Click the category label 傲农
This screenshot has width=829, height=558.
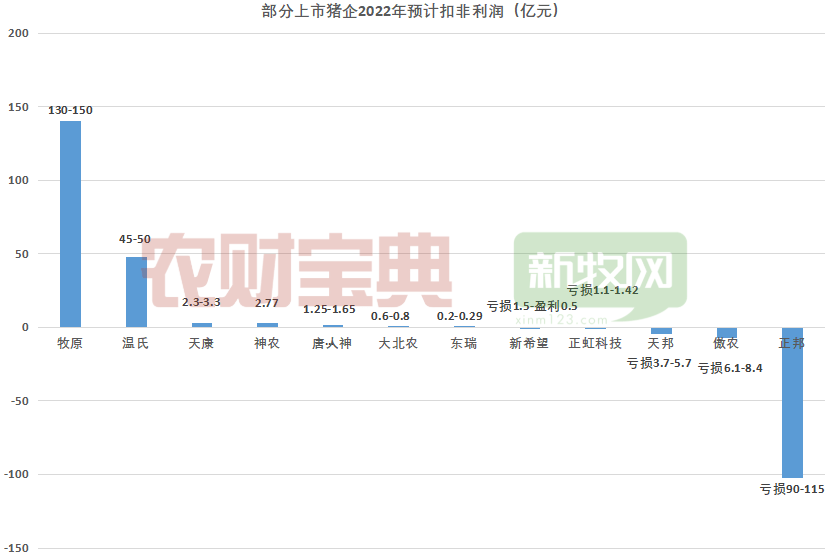[726, 343]
